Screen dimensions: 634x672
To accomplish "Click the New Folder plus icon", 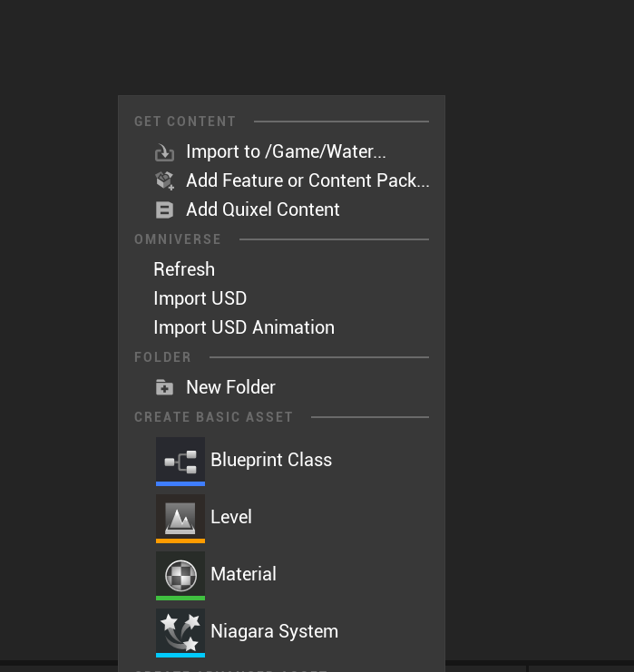I will [x=164, y=387].
